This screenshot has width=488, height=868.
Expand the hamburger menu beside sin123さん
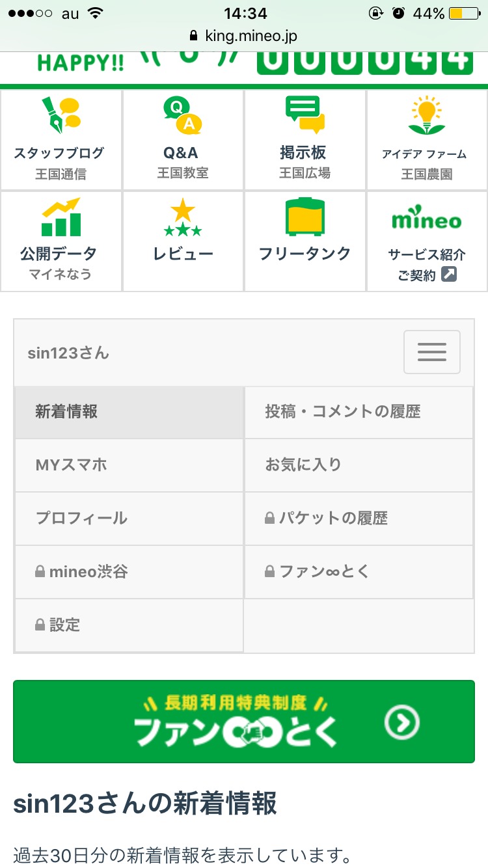(431, 352)
